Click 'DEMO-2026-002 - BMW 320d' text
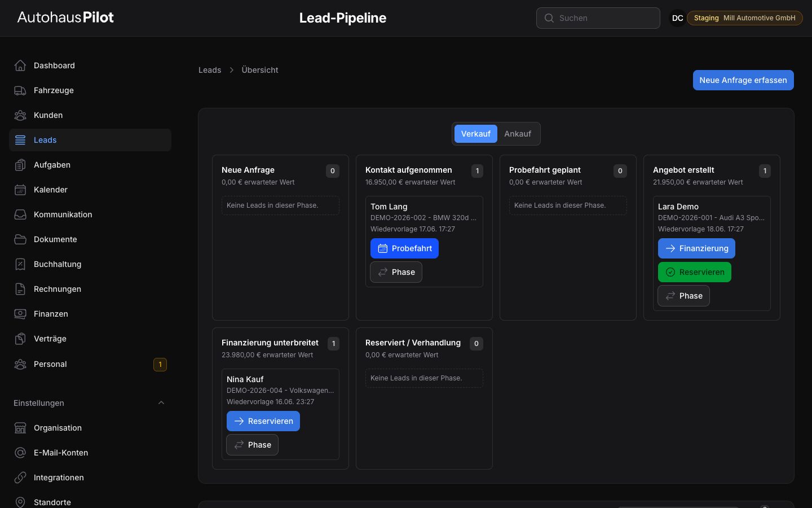812x508 pixels. tap(423, 218)
